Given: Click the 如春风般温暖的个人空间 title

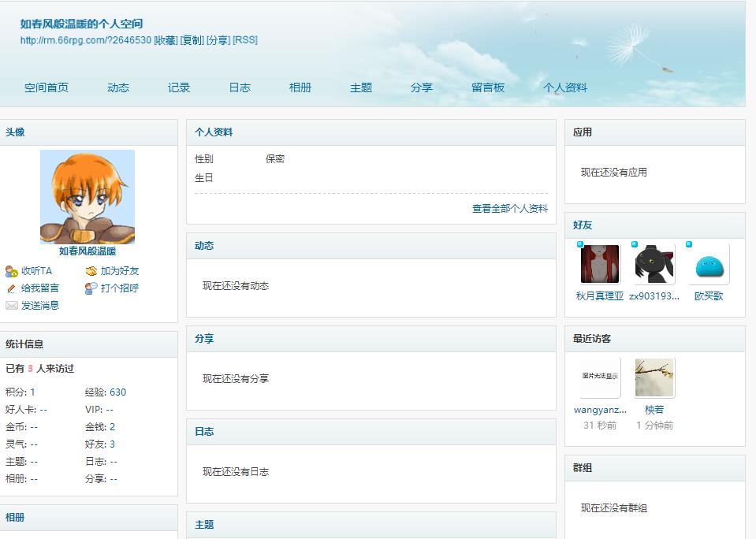Looking at the screenshot, I should click(x=81, y=24).
